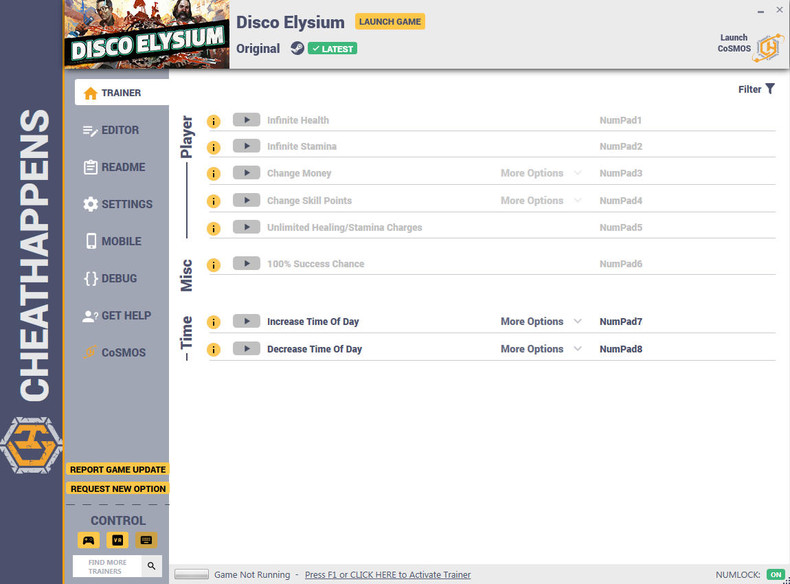Open the TRAINER tab
790x584 pixels.
122,93
